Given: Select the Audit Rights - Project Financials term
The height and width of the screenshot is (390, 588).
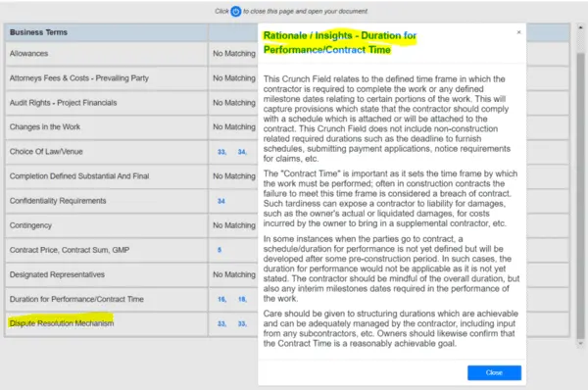Looking at the screenshot, I should tap(63, 103).
